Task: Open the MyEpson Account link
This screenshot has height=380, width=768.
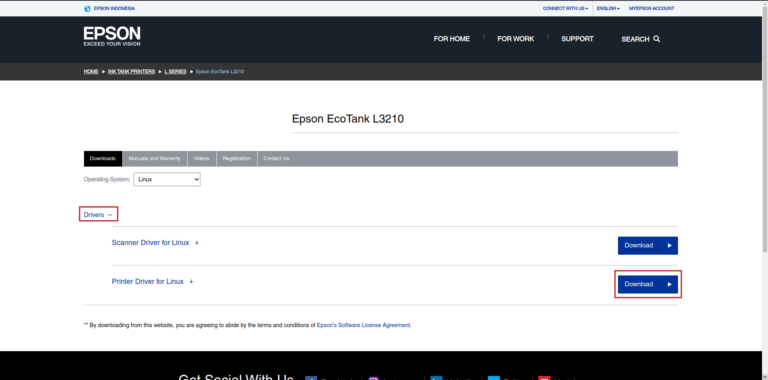Action: [651, 8]
